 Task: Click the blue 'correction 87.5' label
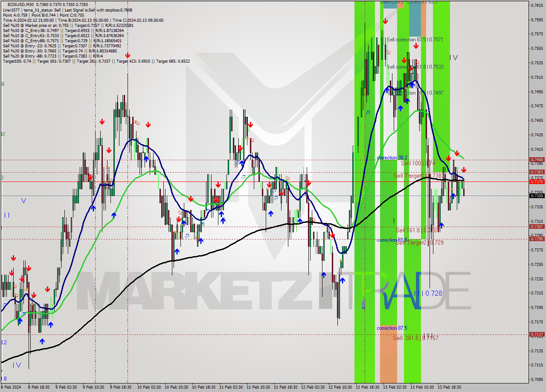tap(392, 328)
